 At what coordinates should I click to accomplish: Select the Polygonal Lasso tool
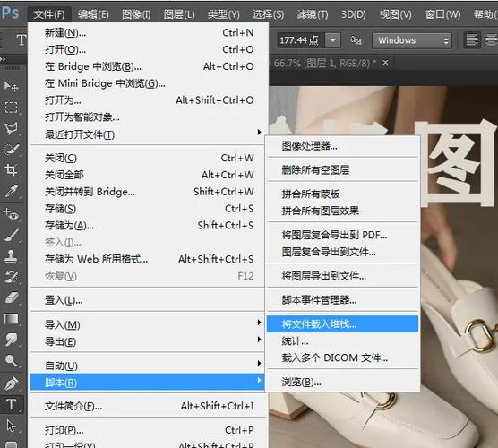tap(12, 129)
